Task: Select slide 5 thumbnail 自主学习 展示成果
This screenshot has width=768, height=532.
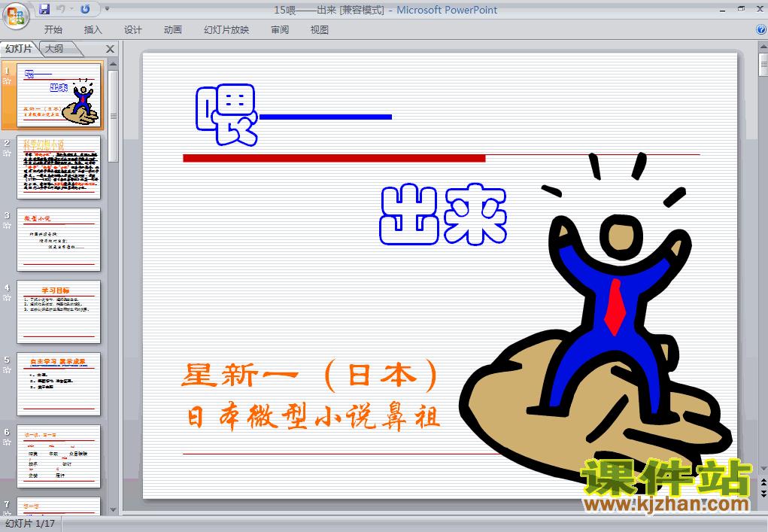Action: [x=59, y=384]
